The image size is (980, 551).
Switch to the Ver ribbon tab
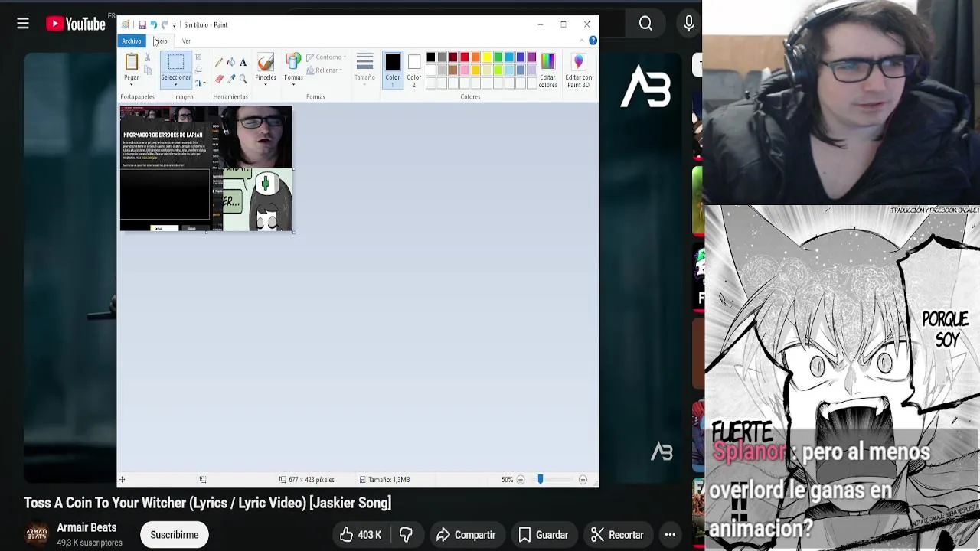click(186, 41)
